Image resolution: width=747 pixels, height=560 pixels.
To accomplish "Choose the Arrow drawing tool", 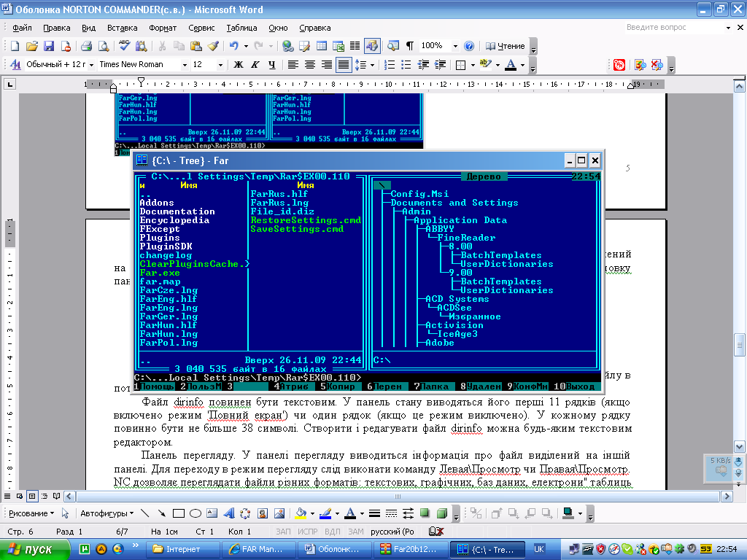I will 162,513.
